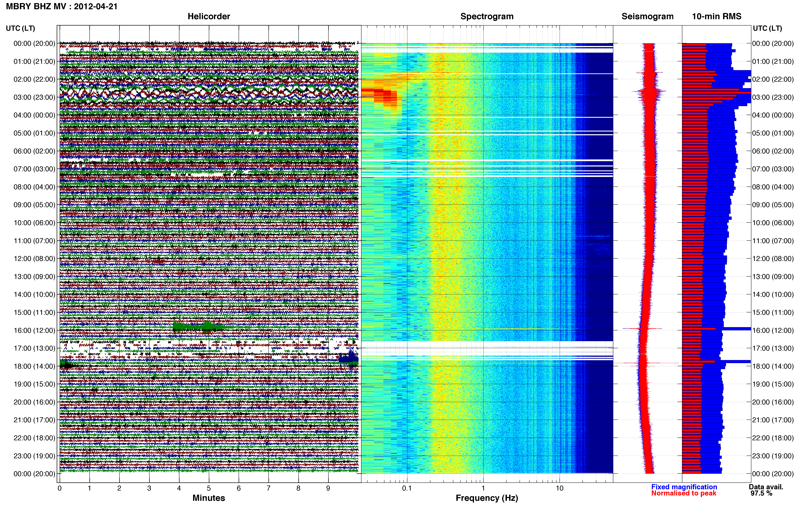This screenshot has width=812, height=508.
Task: Click the frequency tick label '10'
Action: (x=559, y=488)
